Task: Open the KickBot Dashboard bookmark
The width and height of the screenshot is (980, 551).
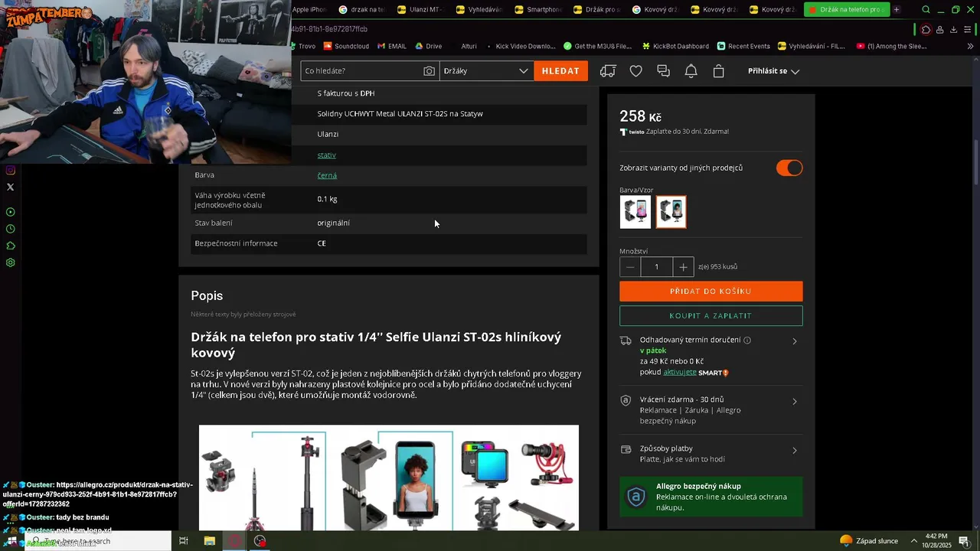Action: (675, 46)
